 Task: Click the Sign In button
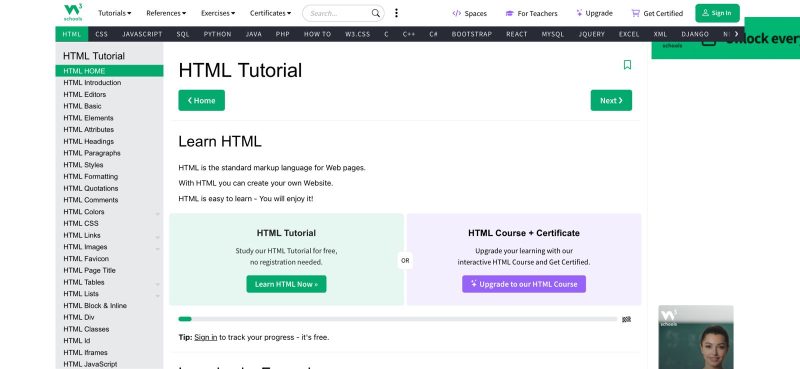[717, 13]
